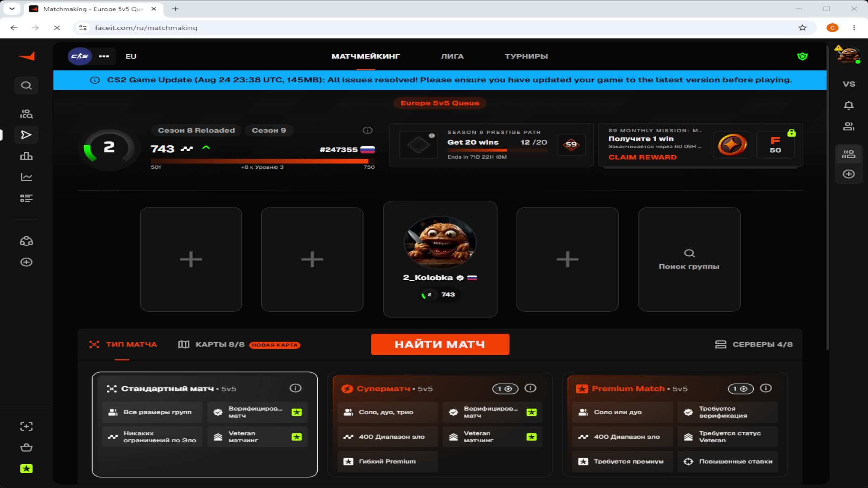Click the FACEIT logo in the sidebar
The width and height of the screenshot is (868, 488).
click(x=26, y=56)
